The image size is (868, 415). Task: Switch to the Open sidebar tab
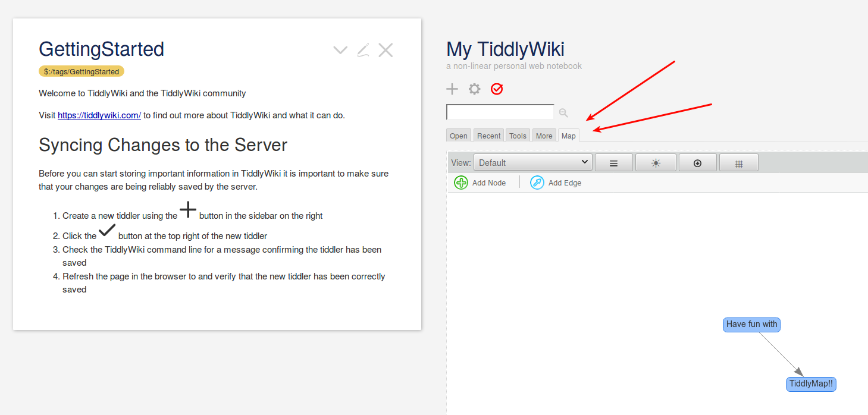(x=459, y=136)
